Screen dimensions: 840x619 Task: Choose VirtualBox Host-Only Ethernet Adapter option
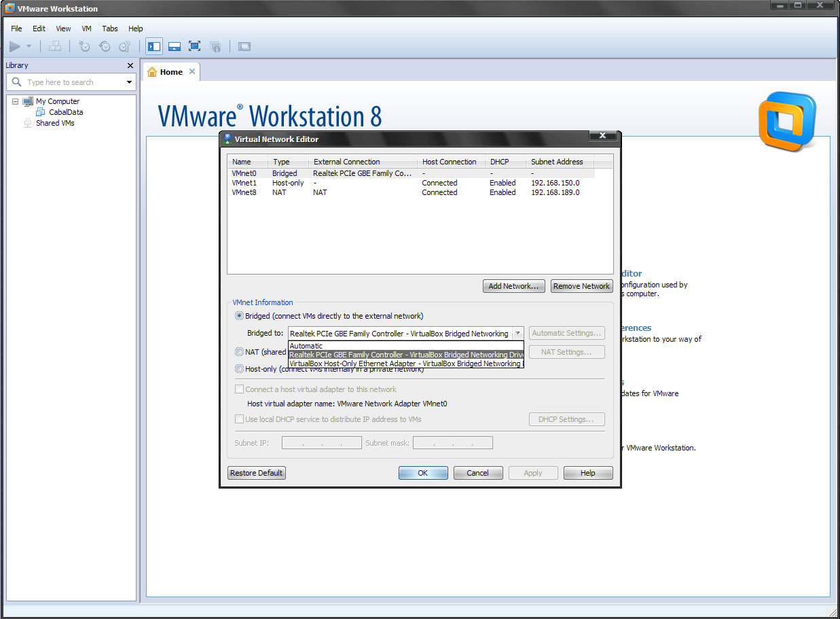(406, 364)
